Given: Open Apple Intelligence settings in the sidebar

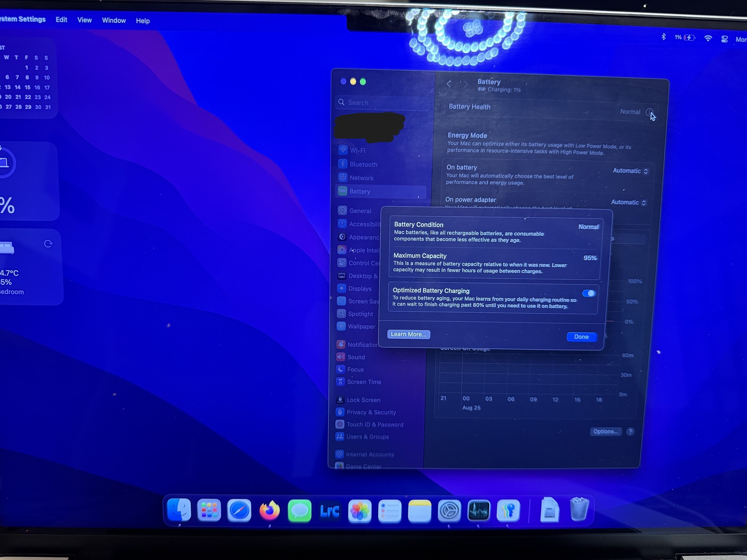Looking at the screenshot, I should click(358, 250).
